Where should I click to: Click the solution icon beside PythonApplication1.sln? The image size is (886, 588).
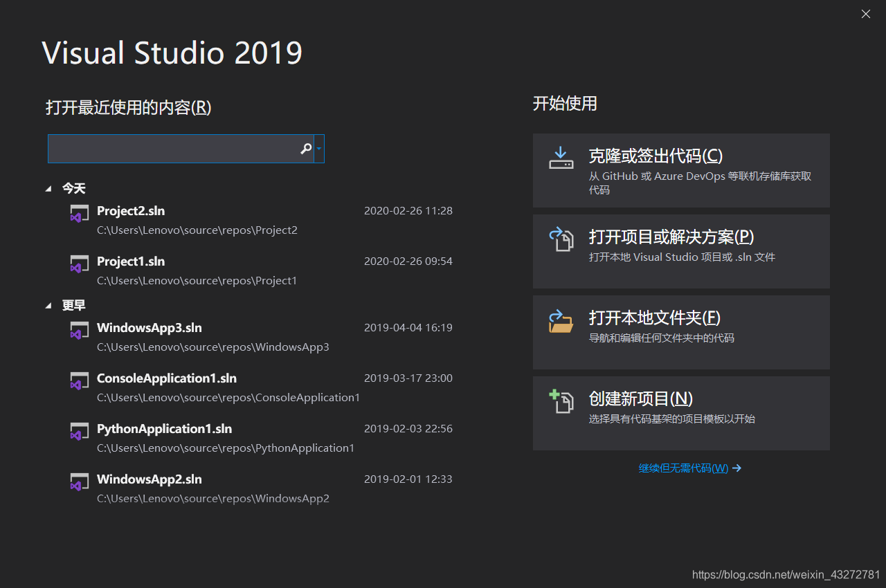80,431
